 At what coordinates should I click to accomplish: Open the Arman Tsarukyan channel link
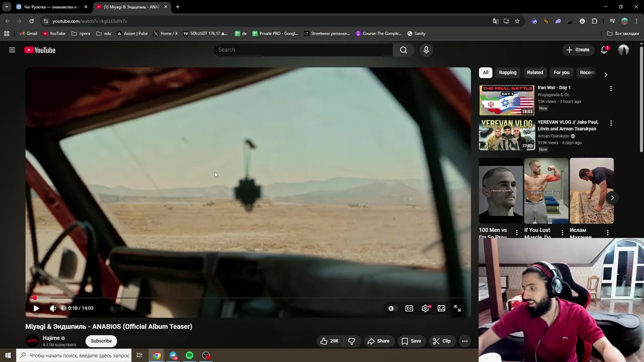pyautogui.click(x=553, y=136)
